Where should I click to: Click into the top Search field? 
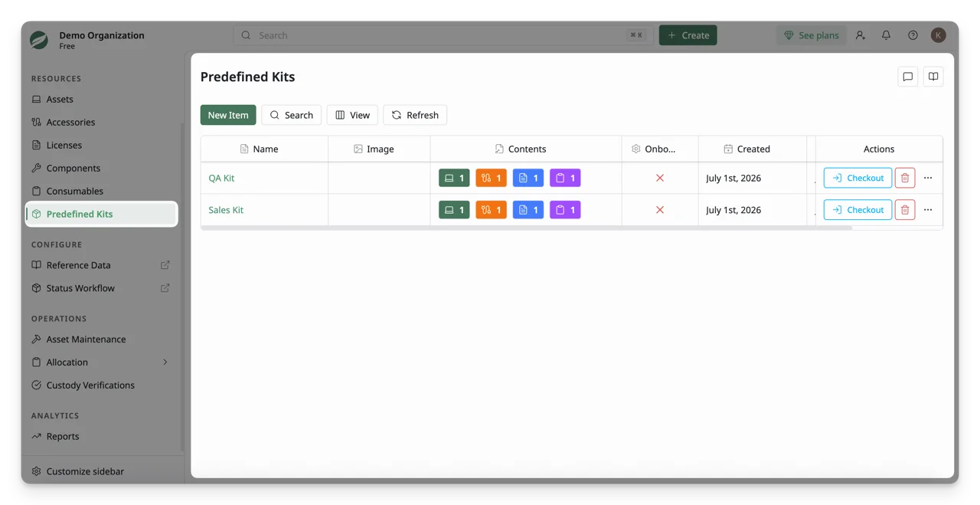tap(443, 35)
